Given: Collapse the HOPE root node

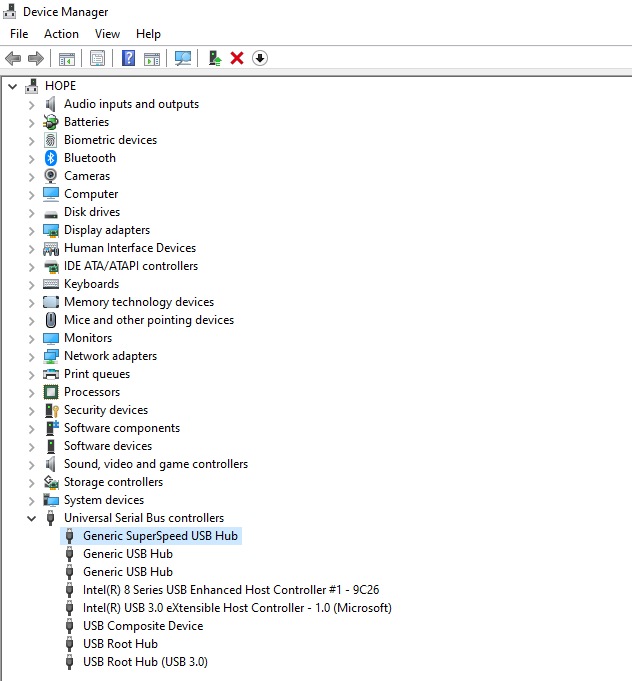Looking at the screenshot, I should pos(13,86).
